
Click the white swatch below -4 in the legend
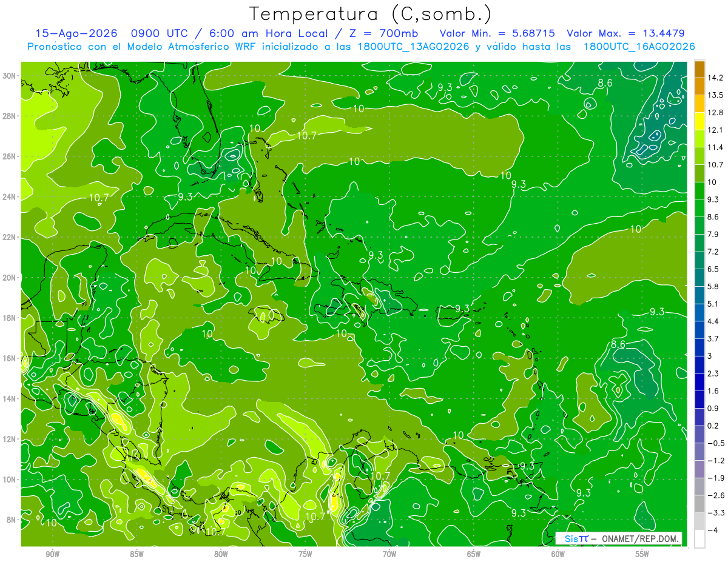pyautogui.click(x=699, y=539)
